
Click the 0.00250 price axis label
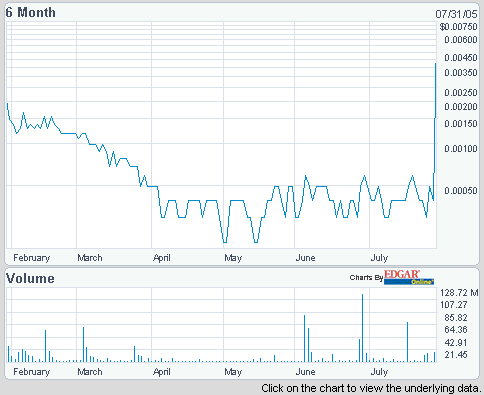point(461,93)
